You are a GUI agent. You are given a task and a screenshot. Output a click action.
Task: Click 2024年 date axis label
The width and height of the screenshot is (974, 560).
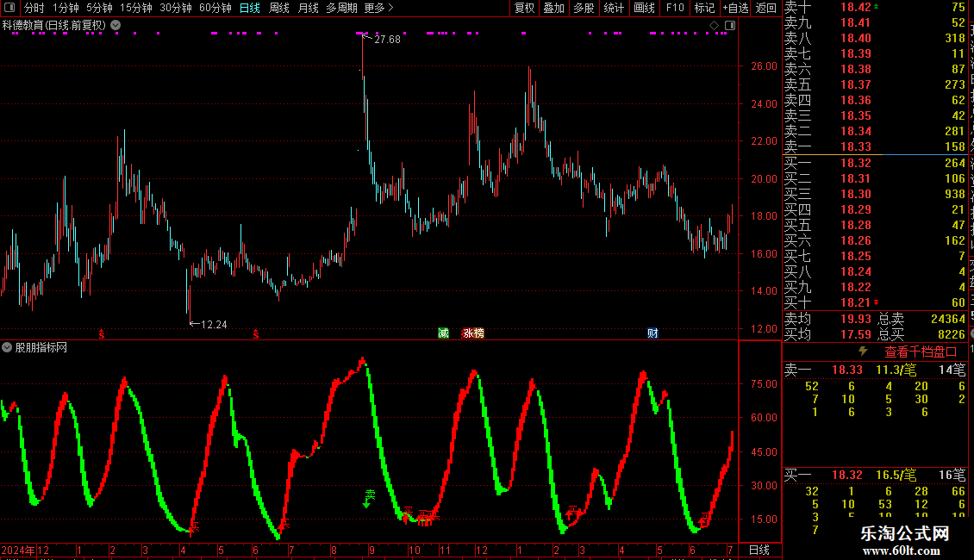[18, 550]
